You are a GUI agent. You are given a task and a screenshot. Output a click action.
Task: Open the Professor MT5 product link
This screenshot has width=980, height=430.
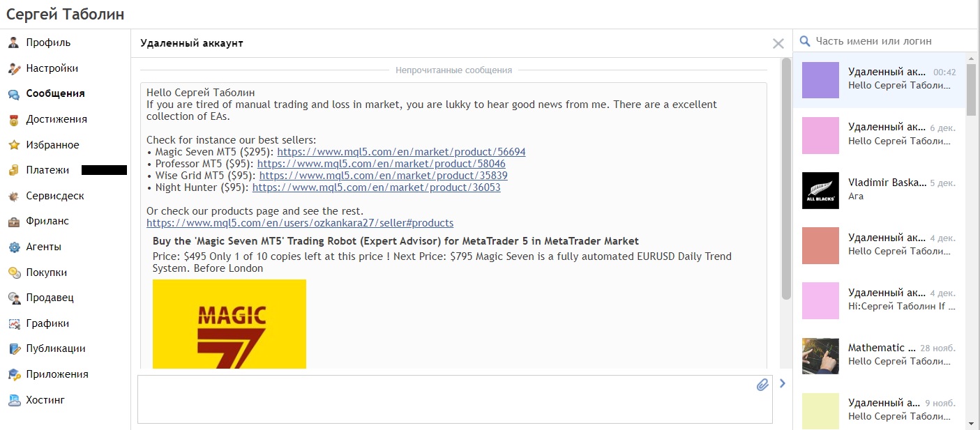click(x=382, y=164)
